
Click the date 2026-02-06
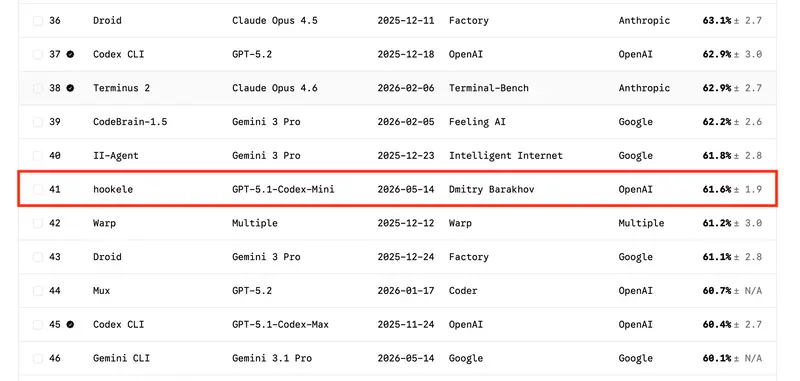(x=406, y=88)
